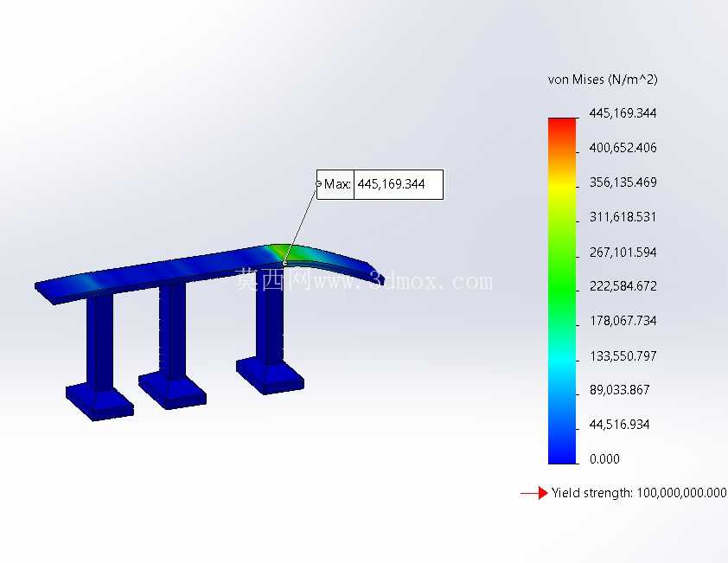Select the 'Max:' label in the callout
The width and height of the screenshot is (728, 563).
[337, 184]
